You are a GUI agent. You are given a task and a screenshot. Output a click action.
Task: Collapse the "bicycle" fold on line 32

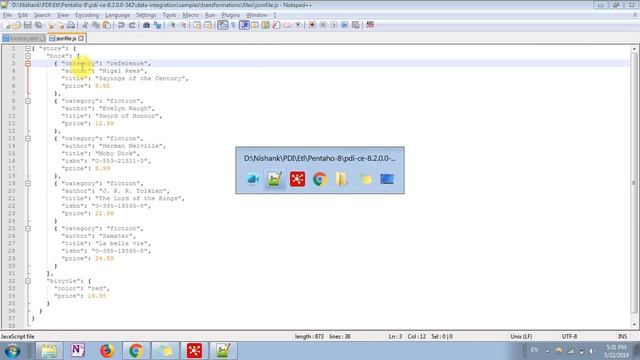pos(28,281)
